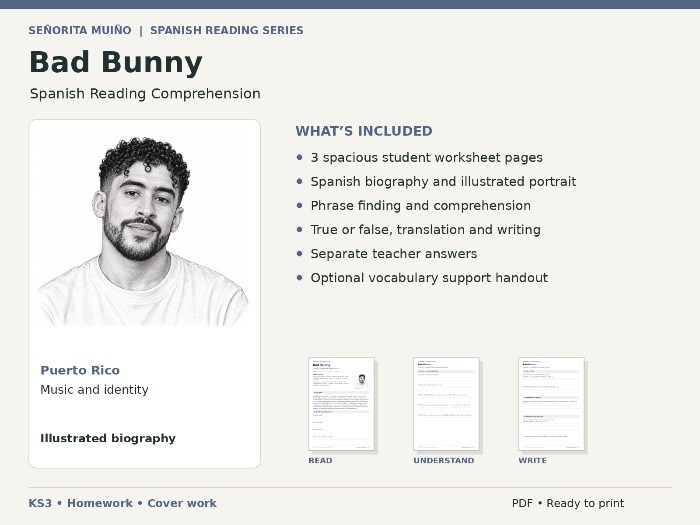
Task: Click the 'READ' caption under thumbnail
Action: tap(320, 460)
